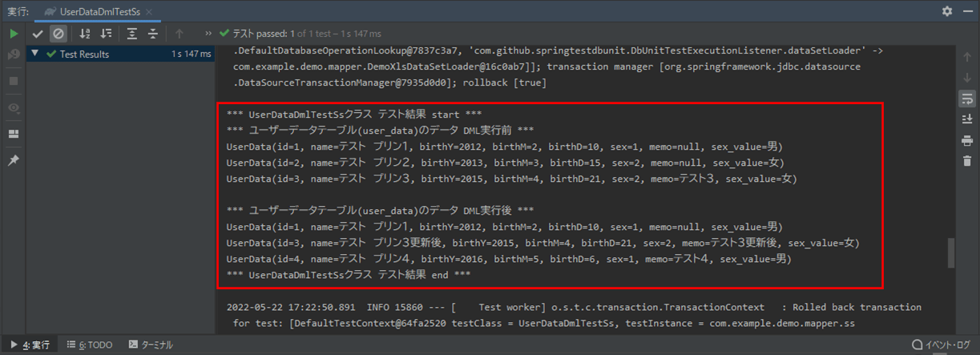
Task: Open the TODO tool window tab
Action: [91, 345]
